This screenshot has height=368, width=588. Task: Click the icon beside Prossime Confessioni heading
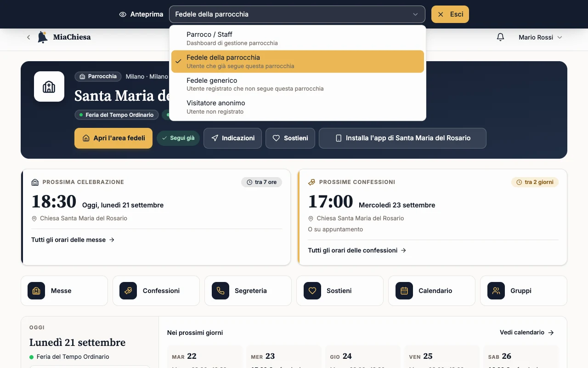[311, 182]
